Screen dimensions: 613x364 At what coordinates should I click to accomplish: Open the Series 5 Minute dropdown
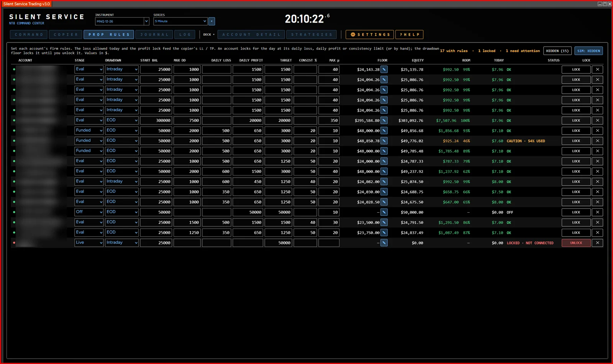(180, 21)
